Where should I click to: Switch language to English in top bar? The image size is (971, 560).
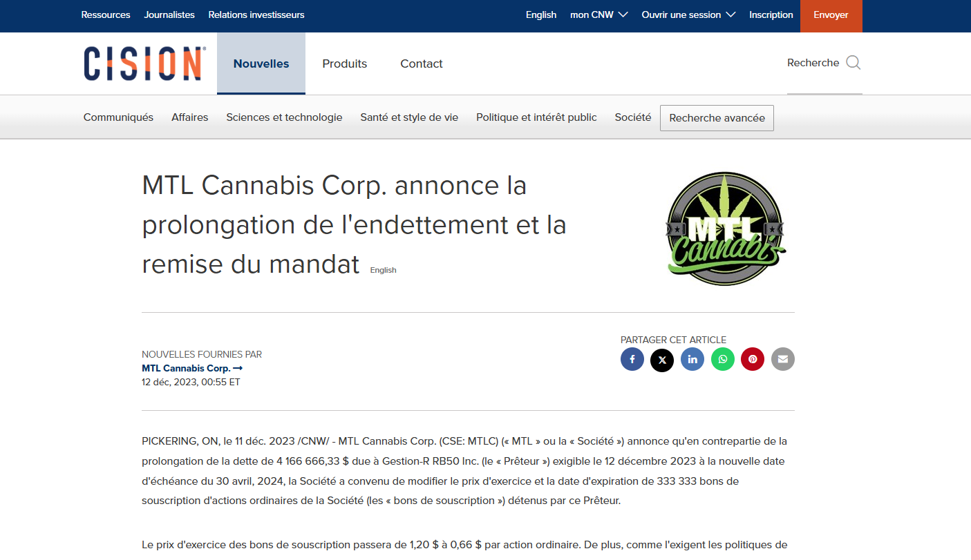pos(541,15)
